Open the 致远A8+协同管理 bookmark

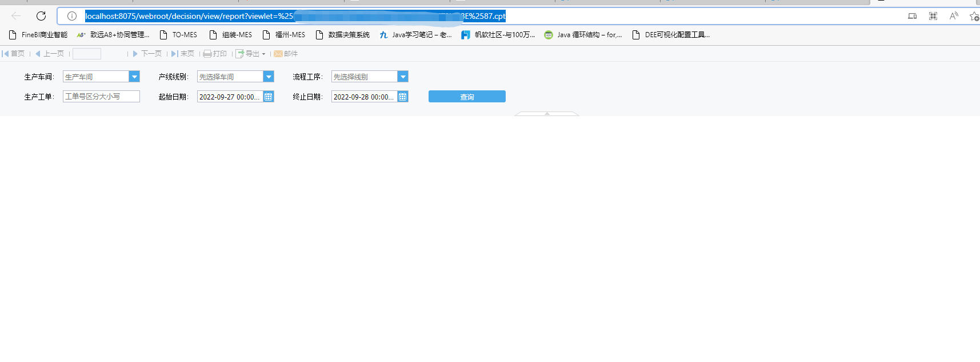113,35
